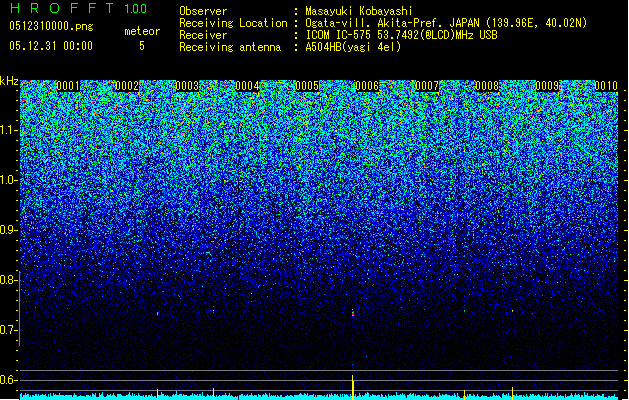Click the minute marker 0010
This screenshot has width=629, height=400.
(x=606, y=86)
